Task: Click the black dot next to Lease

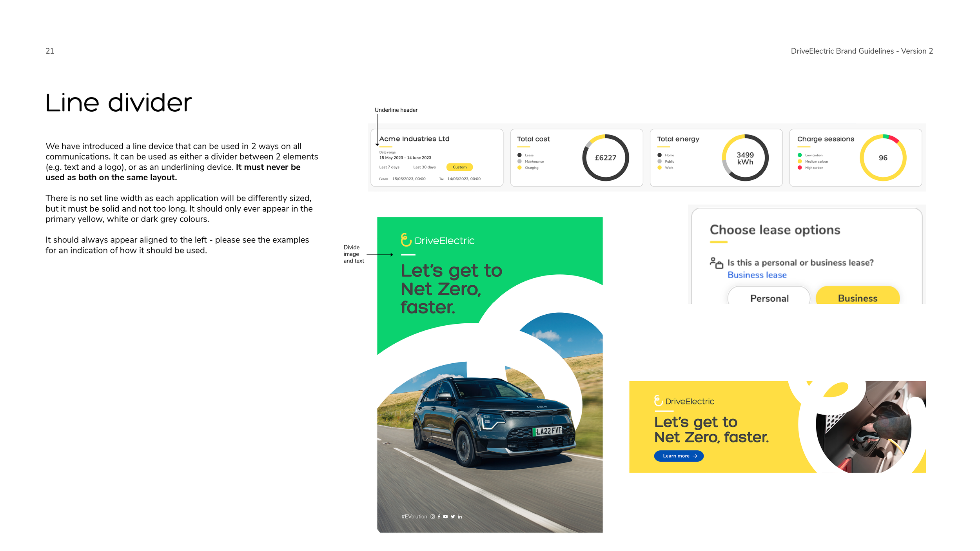Action: 519,155
